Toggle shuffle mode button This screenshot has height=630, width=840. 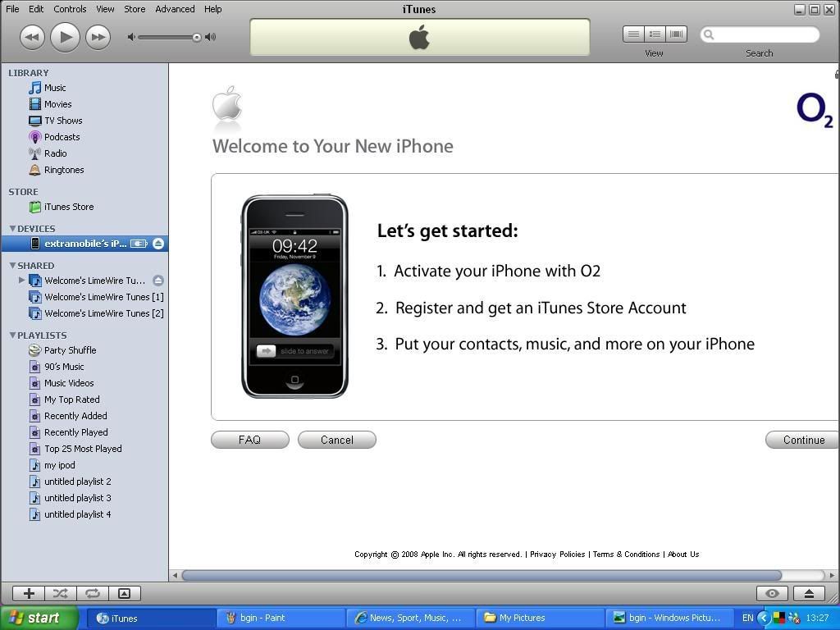click(61, 594)
